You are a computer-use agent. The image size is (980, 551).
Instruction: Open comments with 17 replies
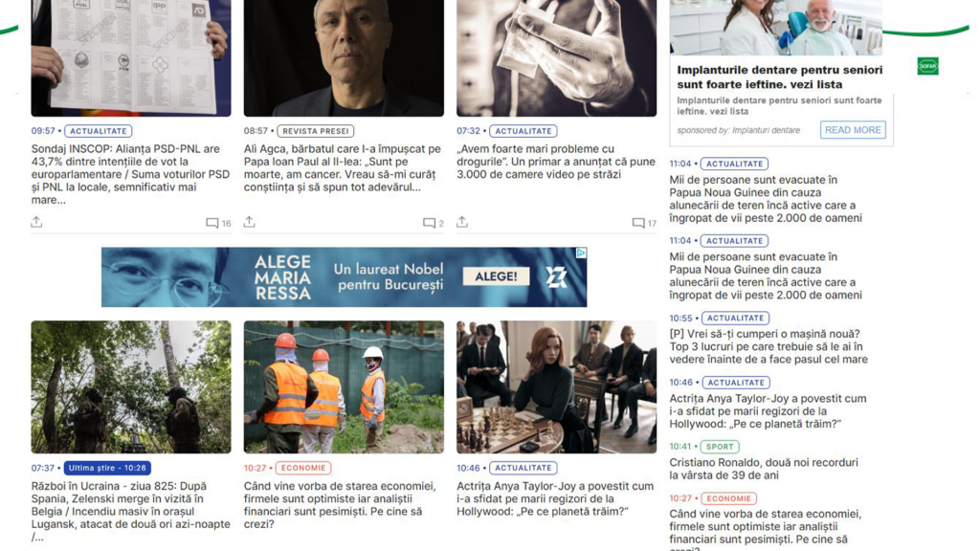[644, 223]
